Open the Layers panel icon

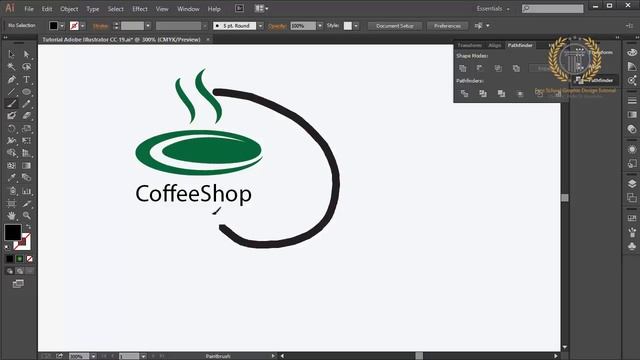632,183
